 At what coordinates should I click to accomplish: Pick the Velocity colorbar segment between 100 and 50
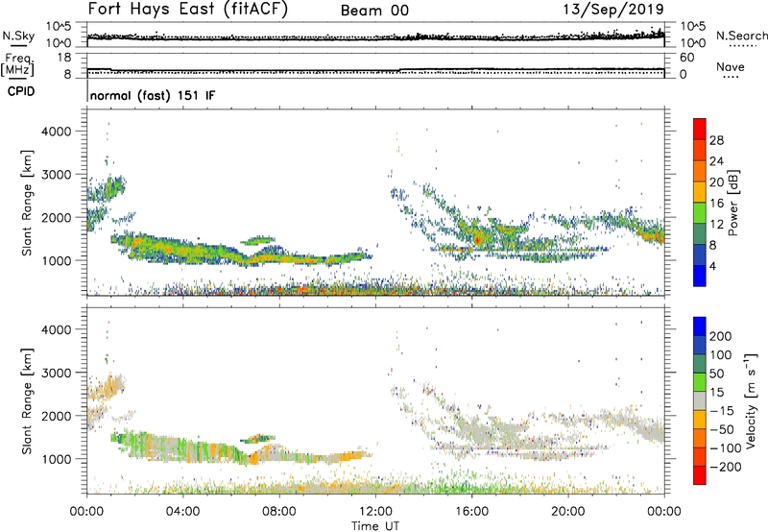click(x=700, y=364)
